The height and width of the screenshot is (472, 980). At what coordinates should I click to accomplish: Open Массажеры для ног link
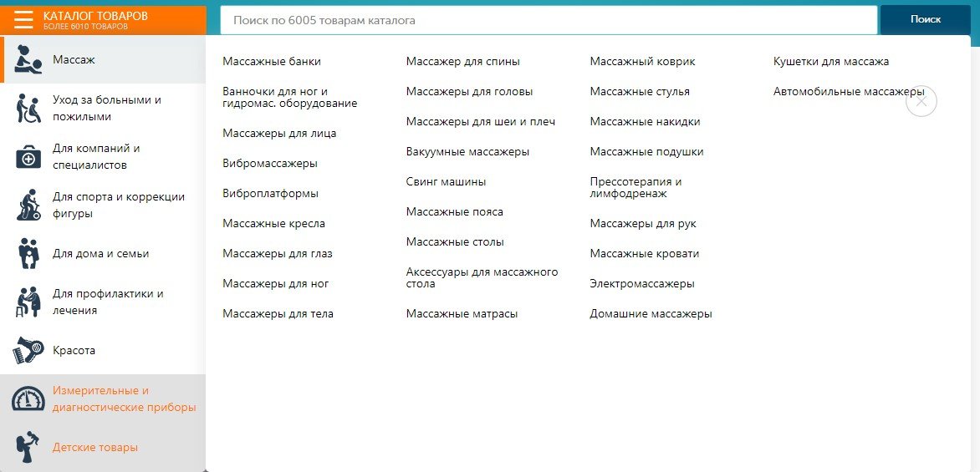pos(276,283)
